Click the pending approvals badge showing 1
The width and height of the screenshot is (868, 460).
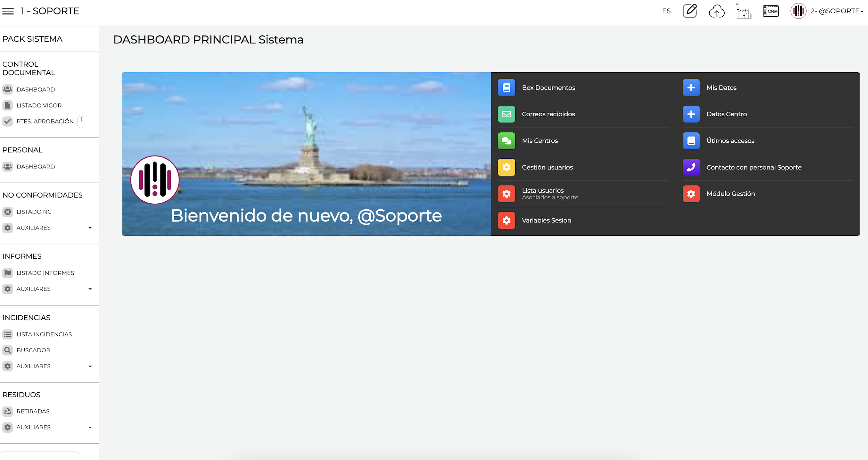coord(81,121)
